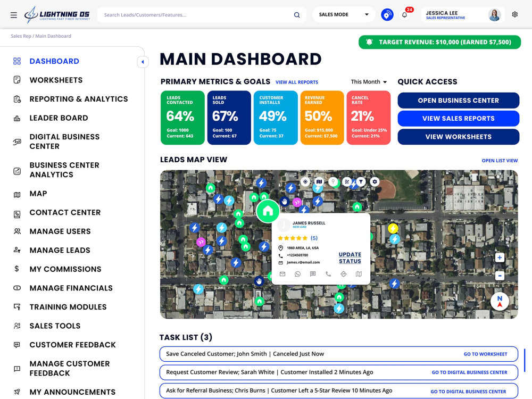Open the blue location tracking icon in header
Image resolution: width=532 pixels, height=399 pixels.
click(387, 14)
